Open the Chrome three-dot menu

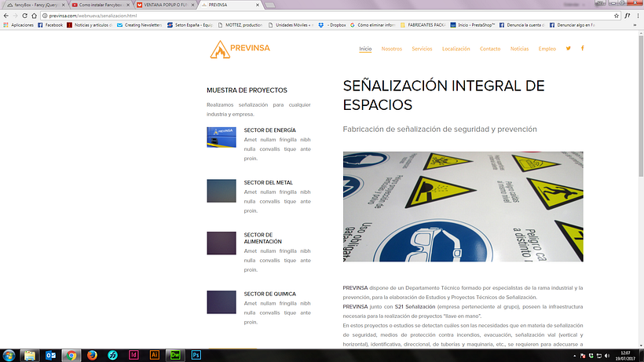point(638,16)
